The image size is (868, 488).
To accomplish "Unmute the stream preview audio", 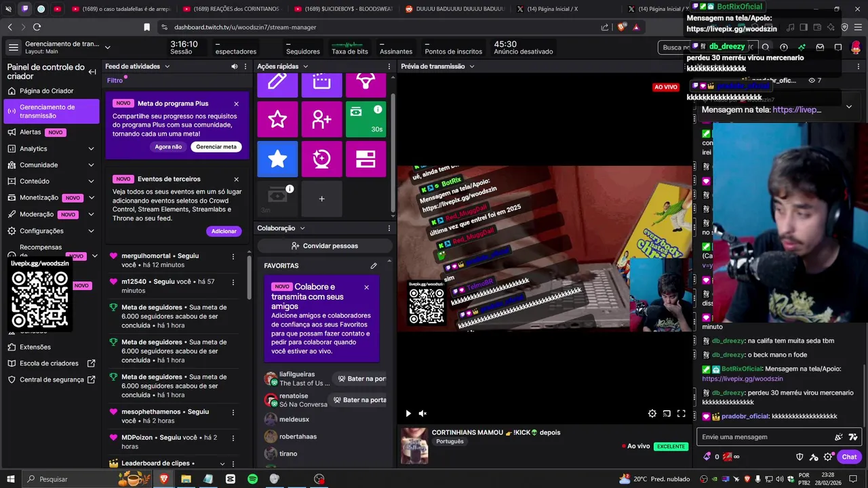I will tap(422, 413).
